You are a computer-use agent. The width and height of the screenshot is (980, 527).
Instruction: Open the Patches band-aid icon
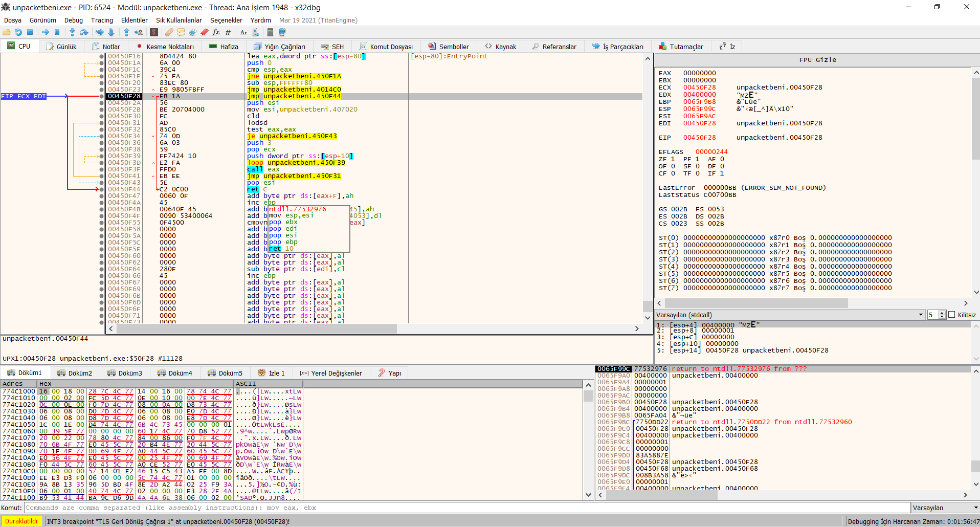pyautogui.click(x=169, y=32)
